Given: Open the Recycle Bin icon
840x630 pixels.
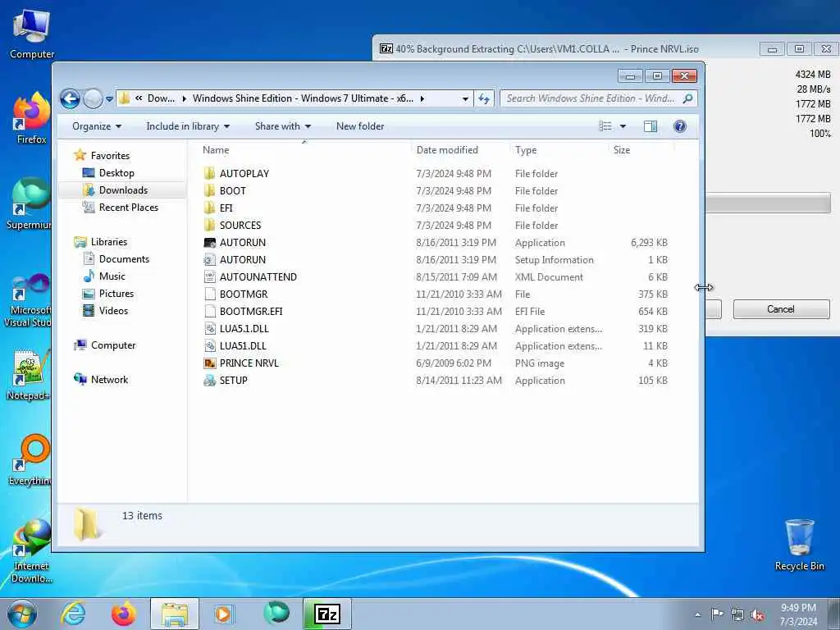Looking at the screenshot, I should (x=799, y=546).
